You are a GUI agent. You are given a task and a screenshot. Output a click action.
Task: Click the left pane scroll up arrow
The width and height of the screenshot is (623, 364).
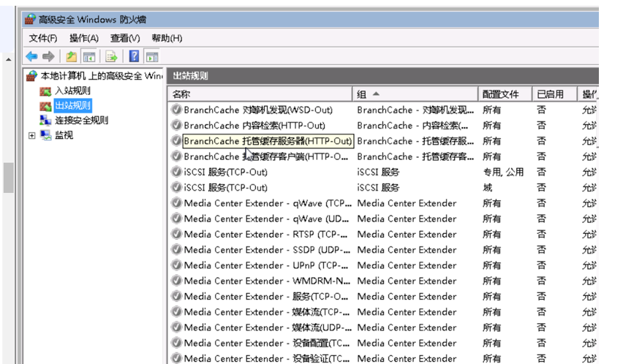[x=8, y=59]
